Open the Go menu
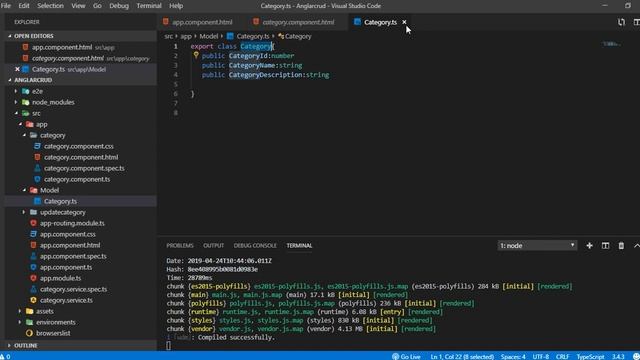Screen dimensions: 640x360 pyautogui.click(x=97, y=6)
